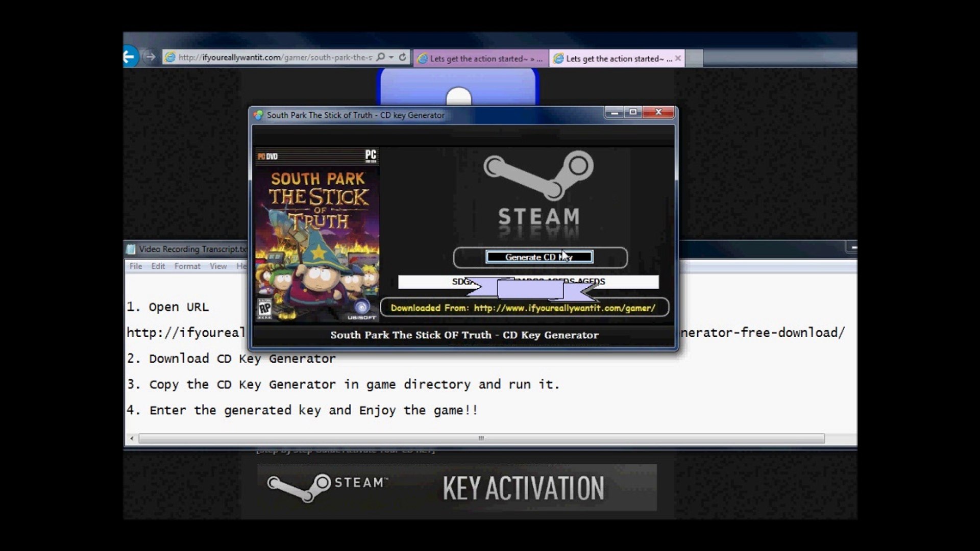Open Notepad Format menu
The width and height of the screenshot is (980, 551).
(187, 266)
